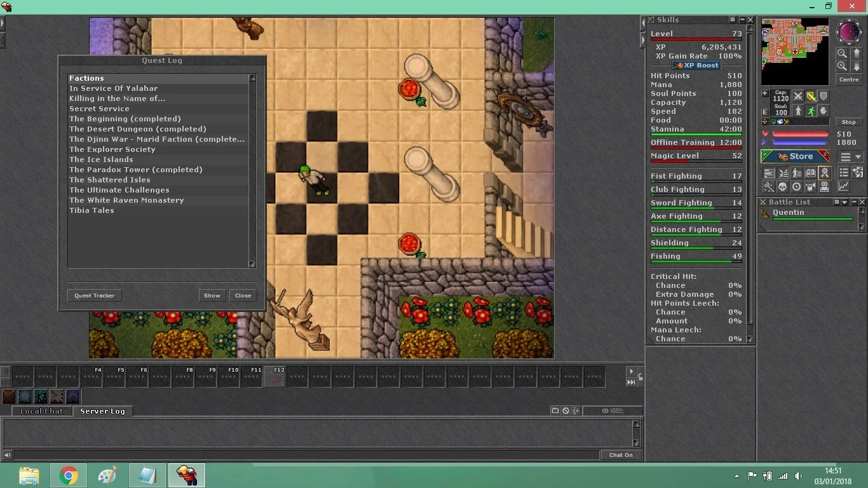Viewport: 868px width, 488px height.
Task: Select defensive fight mode shield
Action: (824, 96)
